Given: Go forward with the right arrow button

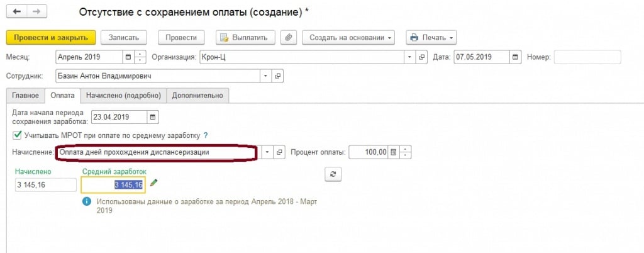Looking at the screenshot, I should pos(36,11).
